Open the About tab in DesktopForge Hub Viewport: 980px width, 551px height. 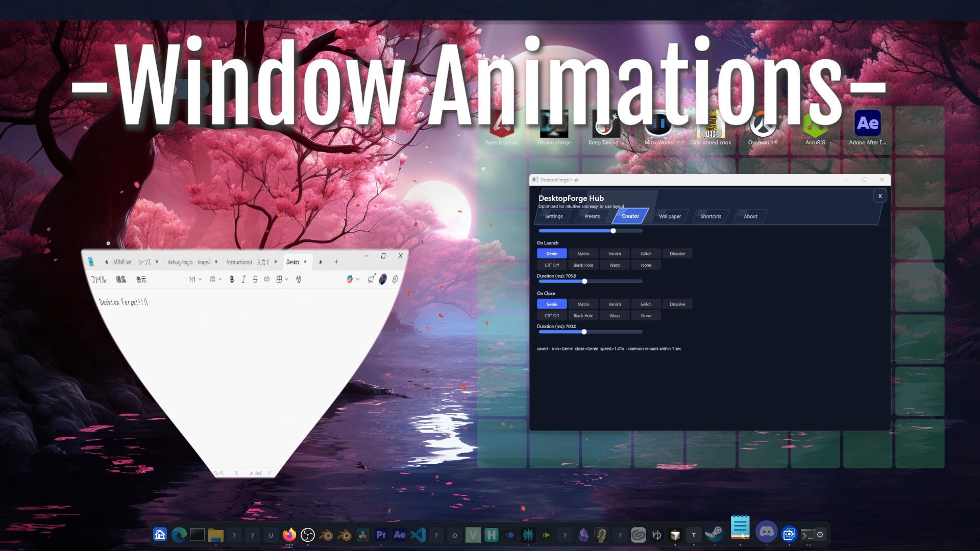(x=750, y=216)
